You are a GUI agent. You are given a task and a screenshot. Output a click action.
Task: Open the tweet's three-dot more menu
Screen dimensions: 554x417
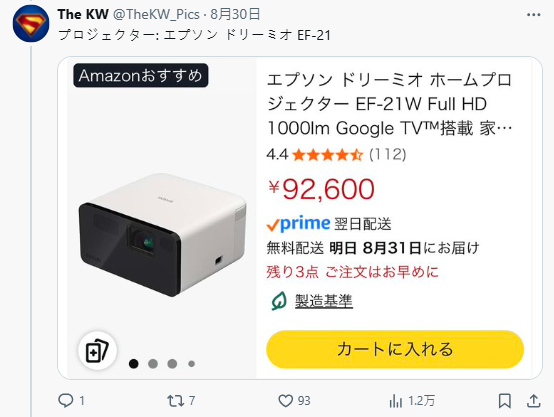534,15
